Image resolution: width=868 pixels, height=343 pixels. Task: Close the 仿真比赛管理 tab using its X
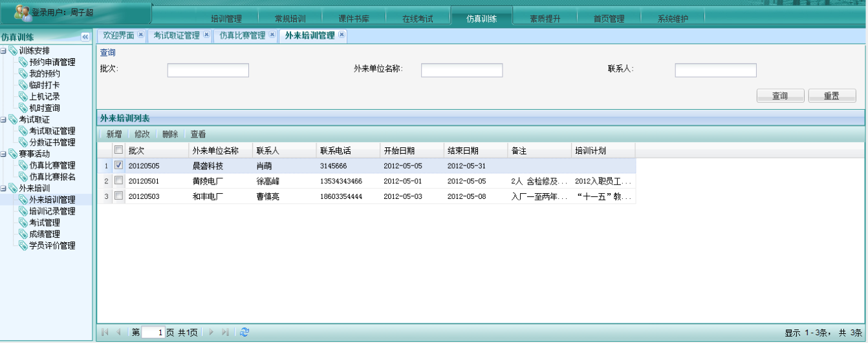pyautogui.click(x=272, y=35)
